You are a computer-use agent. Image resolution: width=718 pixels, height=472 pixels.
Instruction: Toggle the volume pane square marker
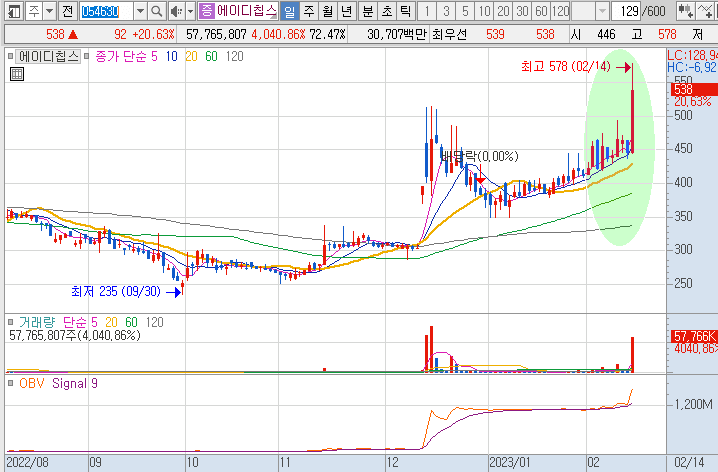click(10, 322)
